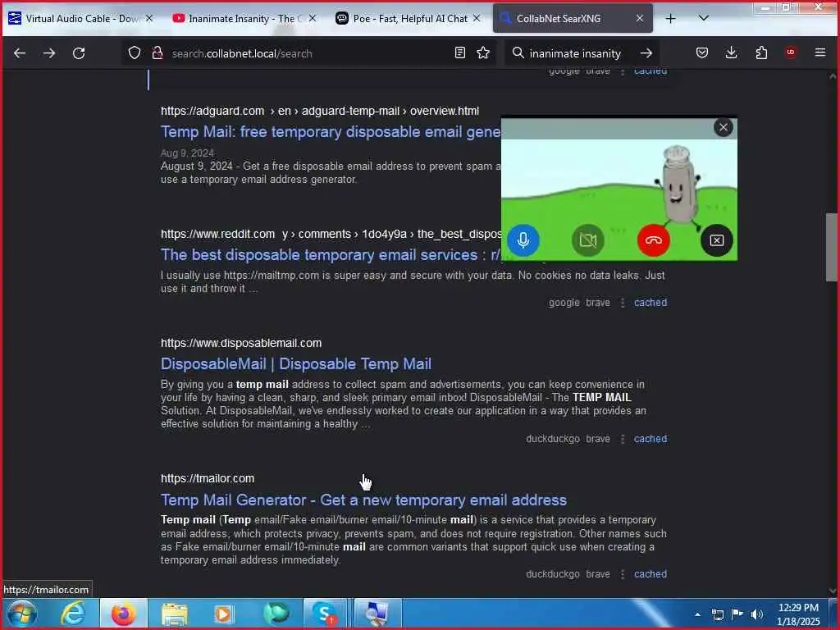Click https://www.disposablemail.com URL text
The width and height of the screenshot is (840, 630).
click(241, 343)
